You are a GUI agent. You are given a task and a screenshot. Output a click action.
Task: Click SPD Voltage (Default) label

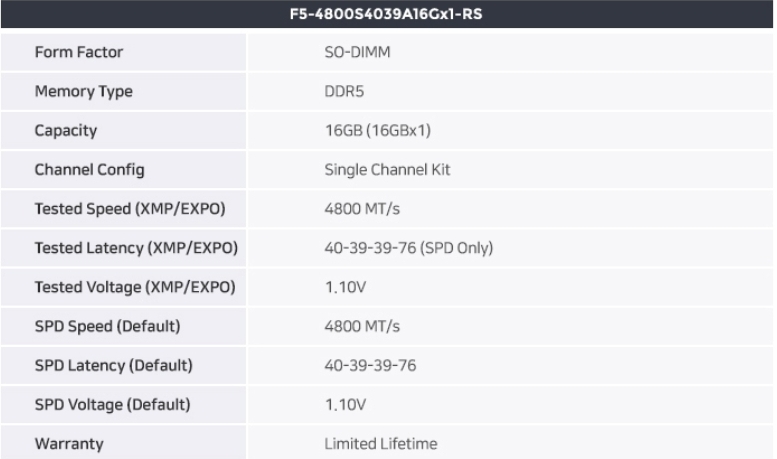(x=112, y=405)
